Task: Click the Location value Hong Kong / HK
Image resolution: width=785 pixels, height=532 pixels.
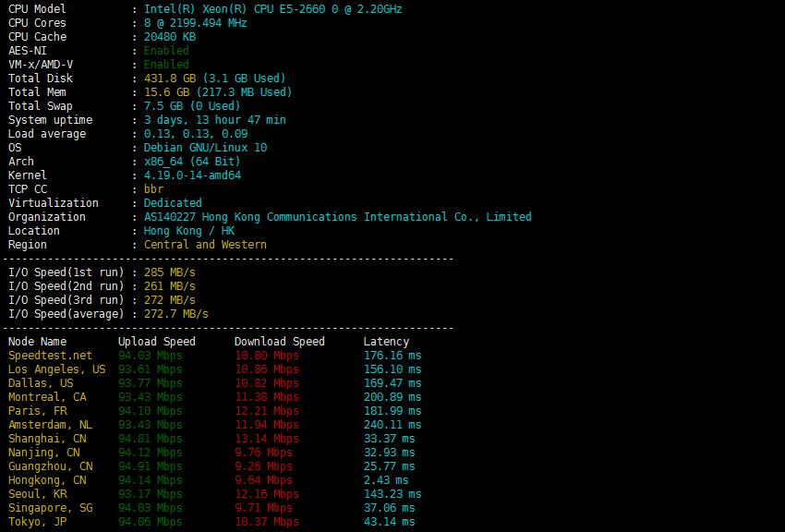Action: (189, 231)
